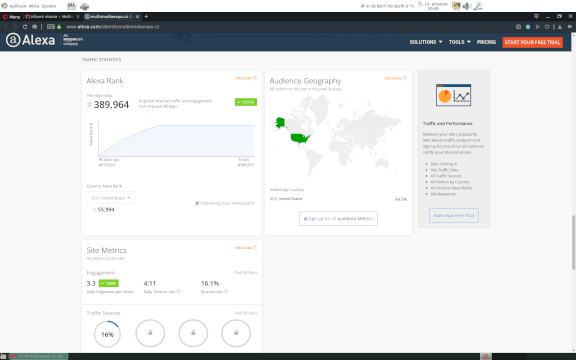Close the Hlavní strana browser tab
Viewport: 576px width, 360px height.
pyautogui.click(x=78, y=17)
